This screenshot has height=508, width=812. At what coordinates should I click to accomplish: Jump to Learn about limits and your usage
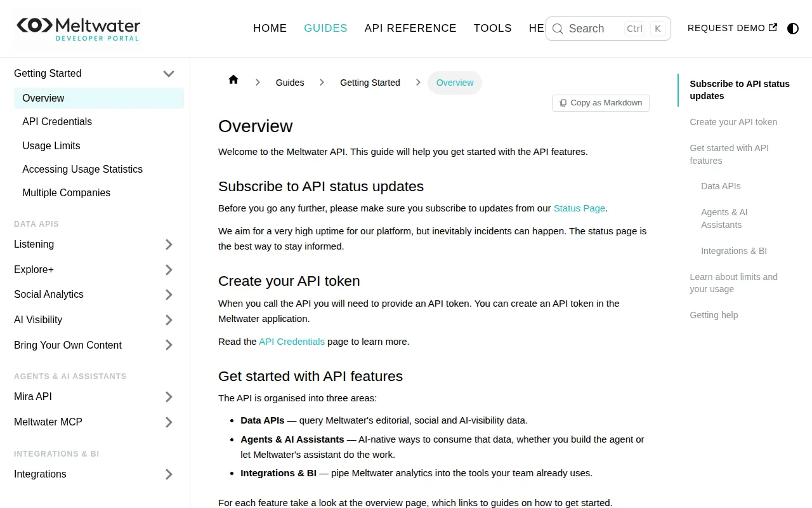tap(733, 283)
